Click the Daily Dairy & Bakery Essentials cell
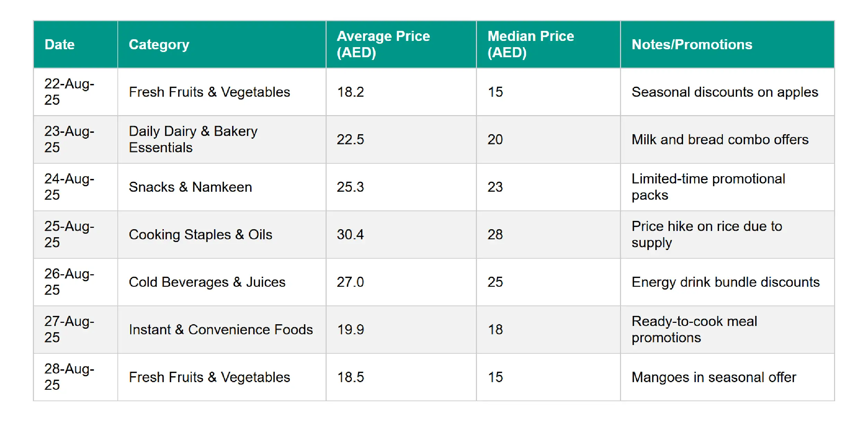Viewport: 868px width, 422px height. tap(193, 139)
